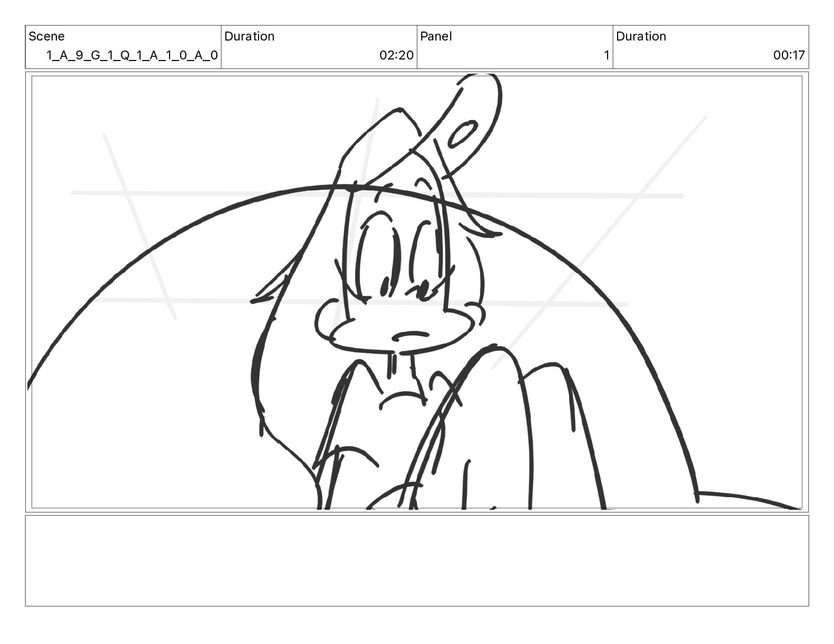834x644 pixels.
Task: Click the empty notes box below the sketch
Action: click(x=417, y=561)
